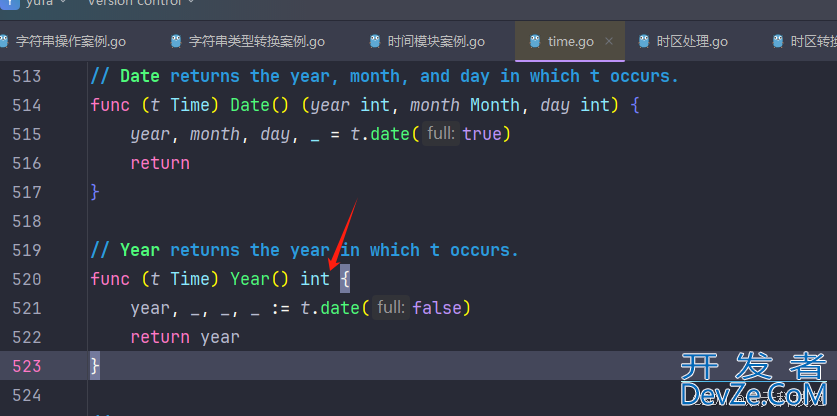Close the time.go editor tab

(609, 41)
